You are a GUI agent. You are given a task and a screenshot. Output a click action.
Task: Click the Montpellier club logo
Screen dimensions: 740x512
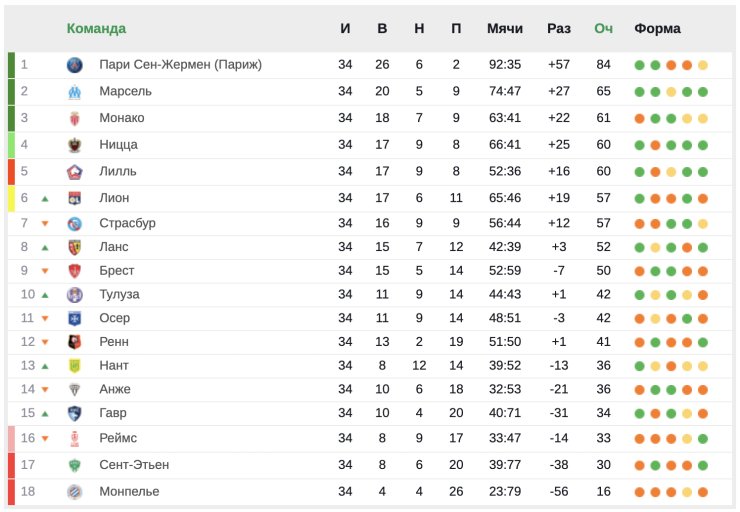(74, 491)
